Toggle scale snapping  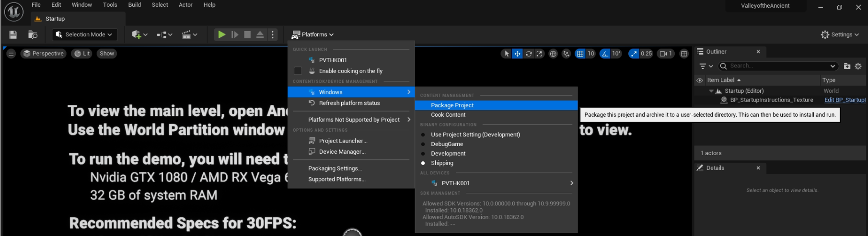(x=634, y=54)
